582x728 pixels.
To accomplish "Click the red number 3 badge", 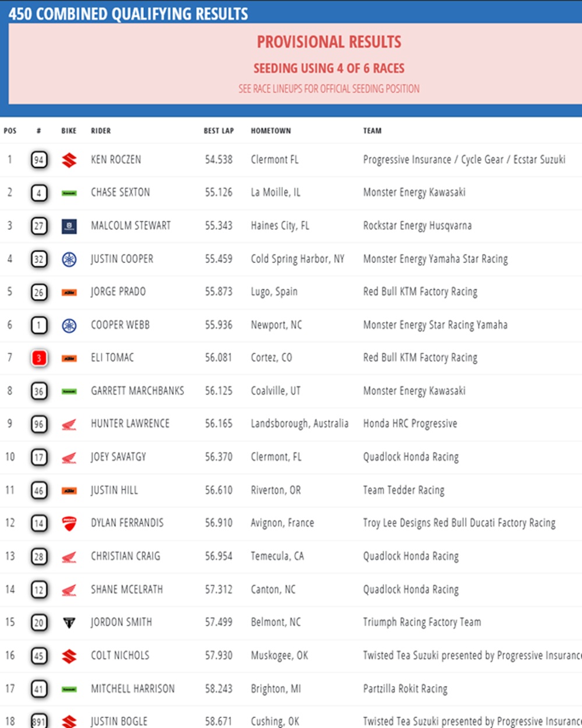I will (x=39, y=358).
